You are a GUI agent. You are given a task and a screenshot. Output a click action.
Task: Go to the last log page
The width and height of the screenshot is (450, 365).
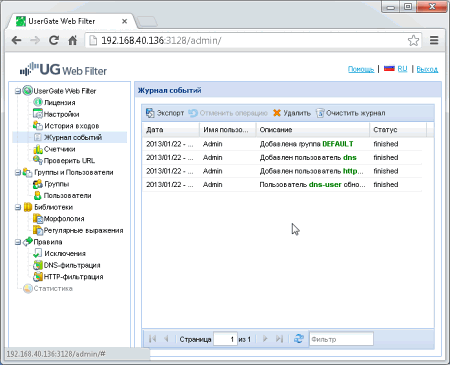point(279,339)
